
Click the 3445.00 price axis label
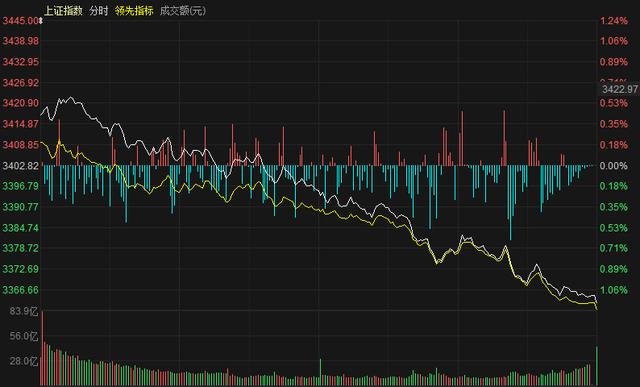[x=21, y=20]
